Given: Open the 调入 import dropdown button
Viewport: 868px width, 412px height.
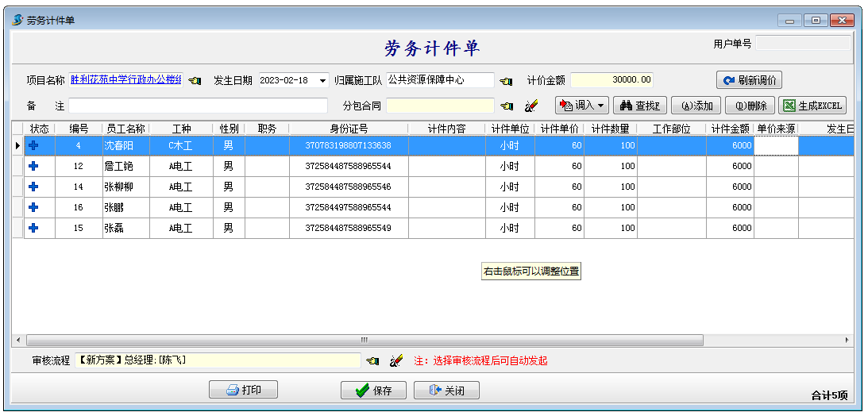Looking at the screenshot, I should [x=581, y=106].
